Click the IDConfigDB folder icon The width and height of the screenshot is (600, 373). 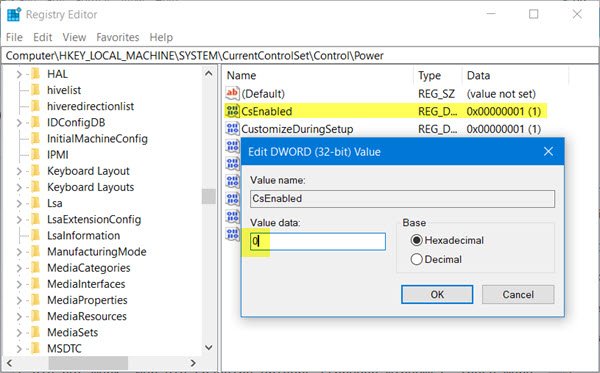[x=36, y=122]
